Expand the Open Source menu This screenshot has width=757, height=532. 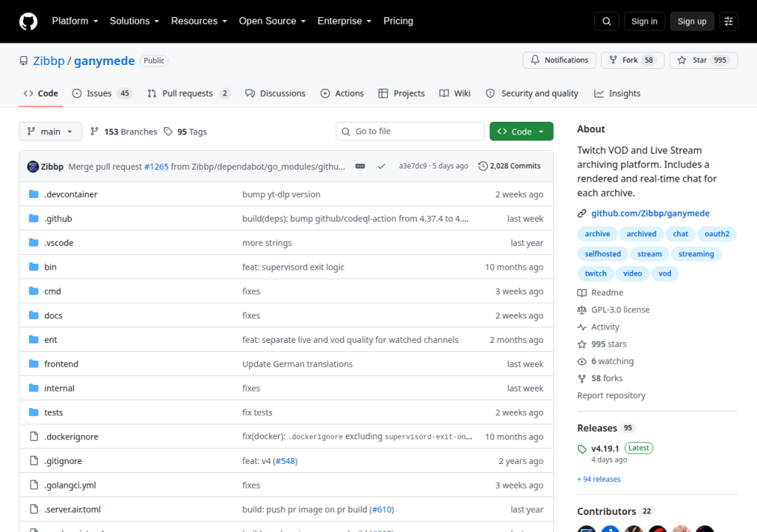pyautogui.click(x=272, y=21)
